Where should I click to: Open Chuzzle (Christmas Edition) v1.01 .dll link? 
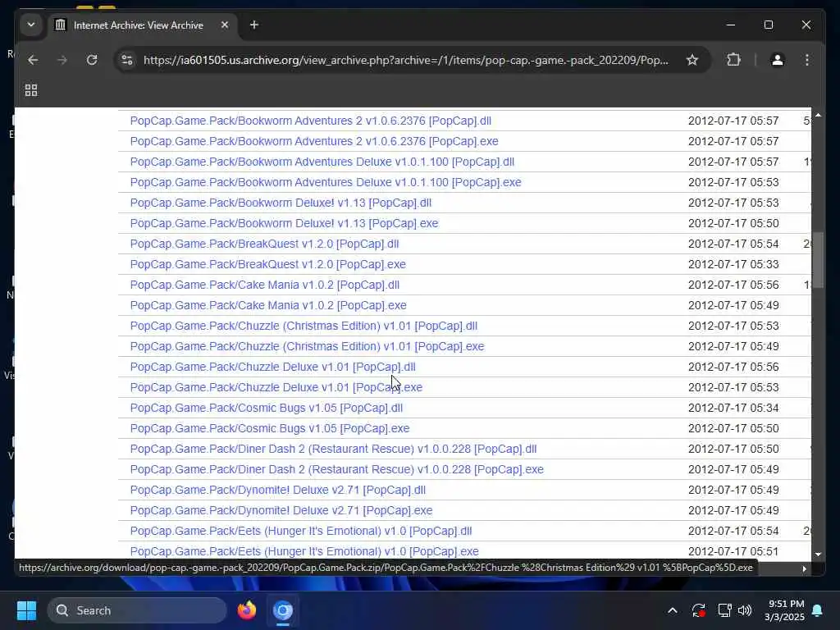coord(304,326)
